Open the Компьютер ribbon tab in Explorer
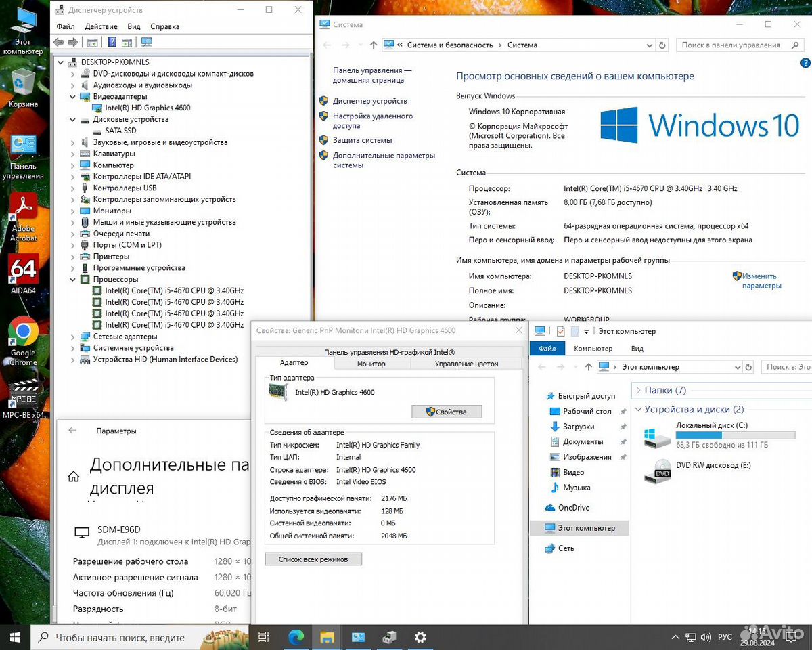 pos(593,349)
